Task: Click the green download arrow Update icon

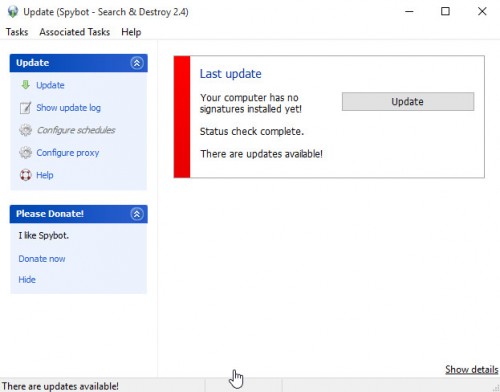Action: [26, 85]
